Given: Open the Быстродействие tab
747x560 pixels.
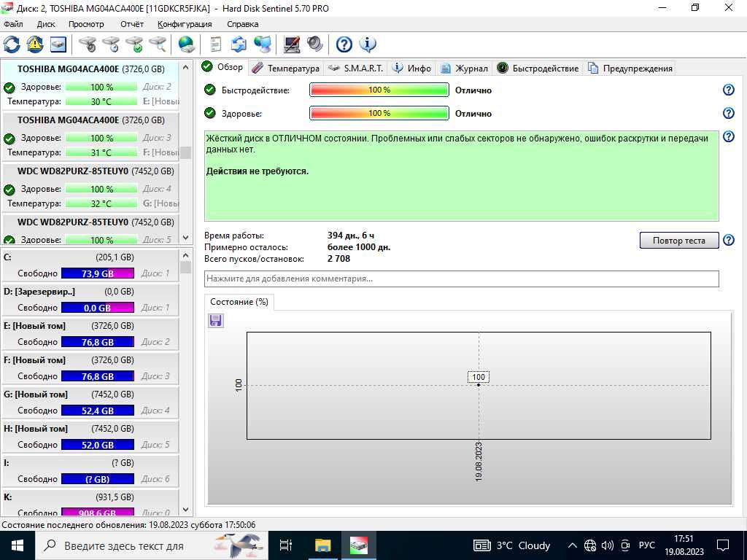Looking at the screenshot, I should (x=538, y=68).
